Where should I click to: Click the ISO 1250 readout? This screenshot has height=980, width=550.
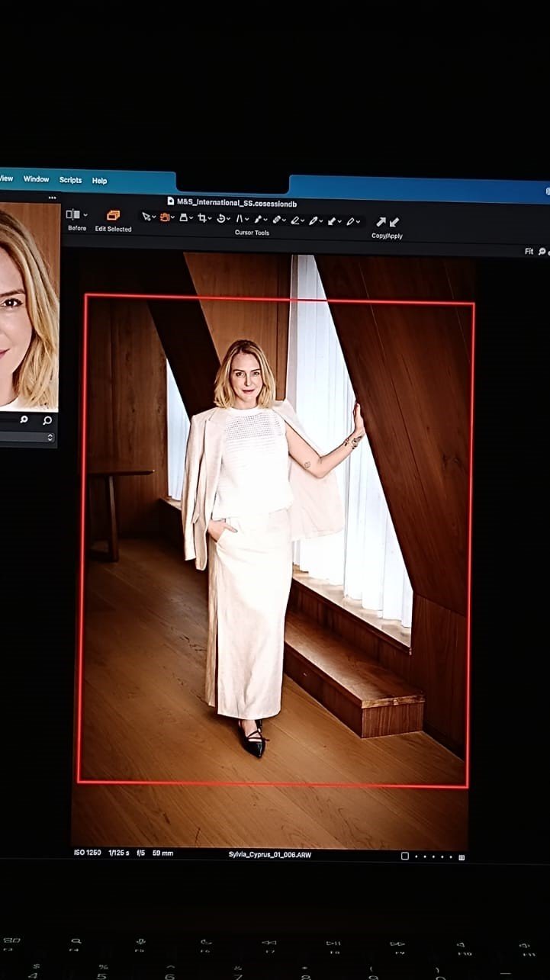(x=87, y=853)
